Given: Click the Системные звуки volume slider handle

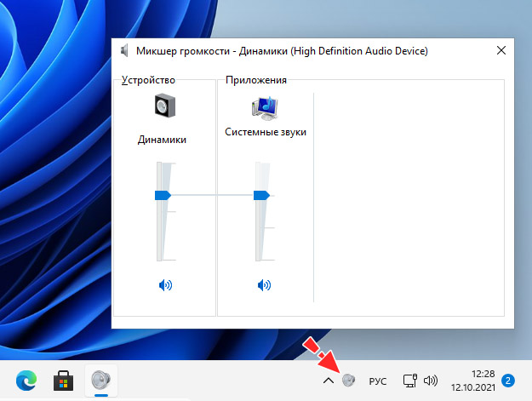Looking at the screenshot, I should tap(261, 196).
